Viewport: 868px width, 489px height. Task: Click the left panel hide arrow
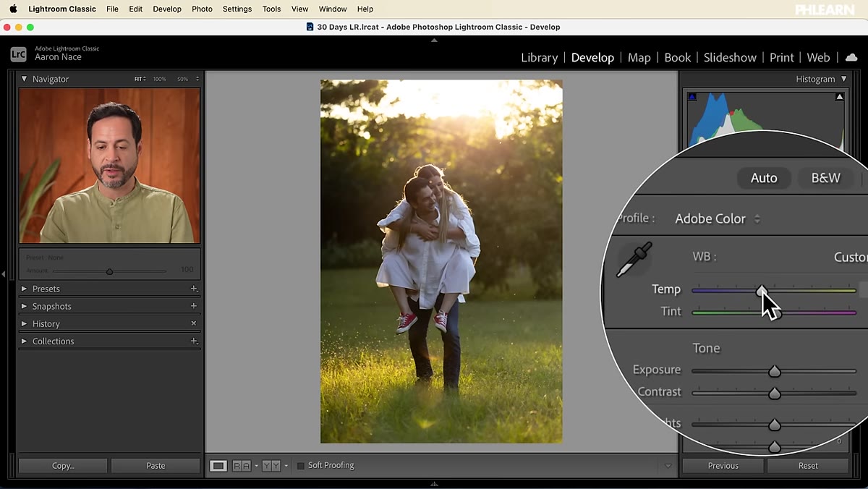click(4, 274)
